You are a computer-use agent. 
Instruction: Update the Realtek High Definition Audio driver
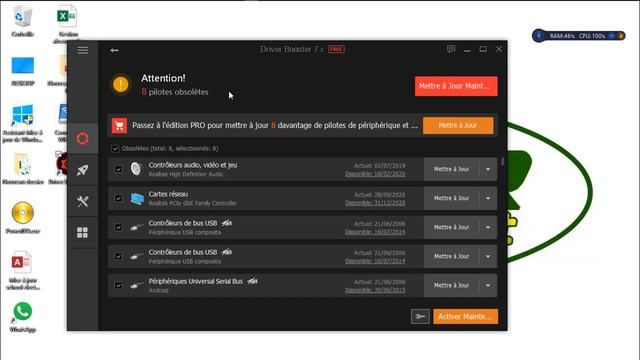451,169
